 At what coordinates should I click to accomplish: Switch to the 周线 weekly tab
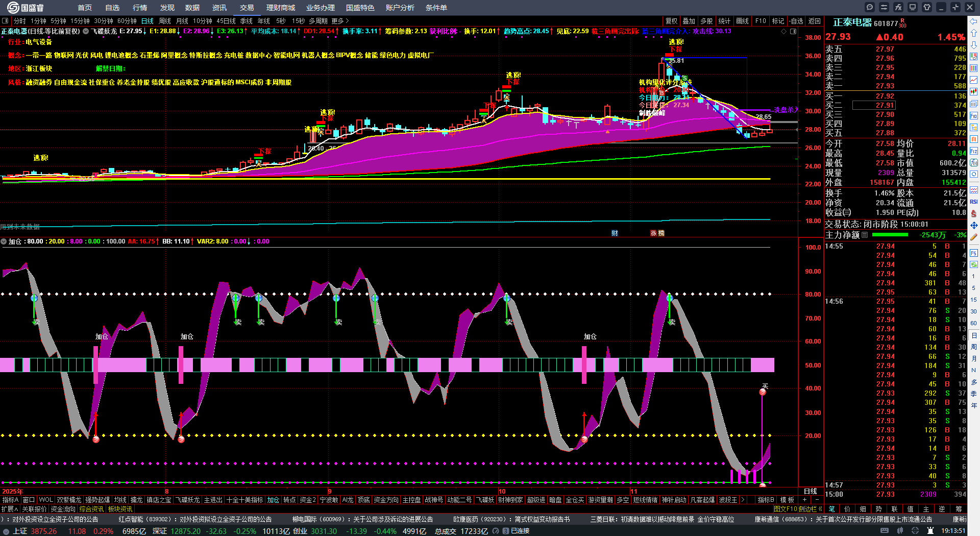(164, 21)
